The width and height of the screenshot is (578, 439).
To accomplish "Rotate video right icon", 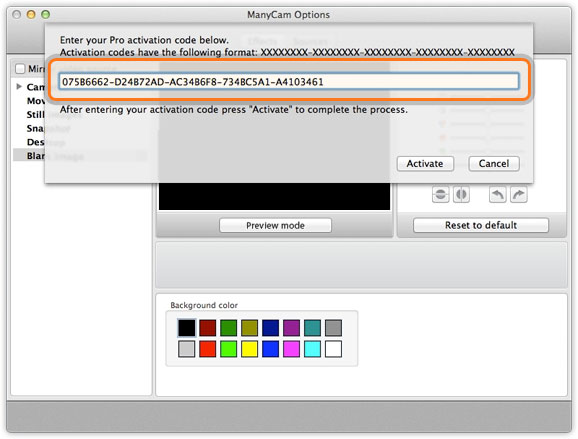I will pos(519,194).
